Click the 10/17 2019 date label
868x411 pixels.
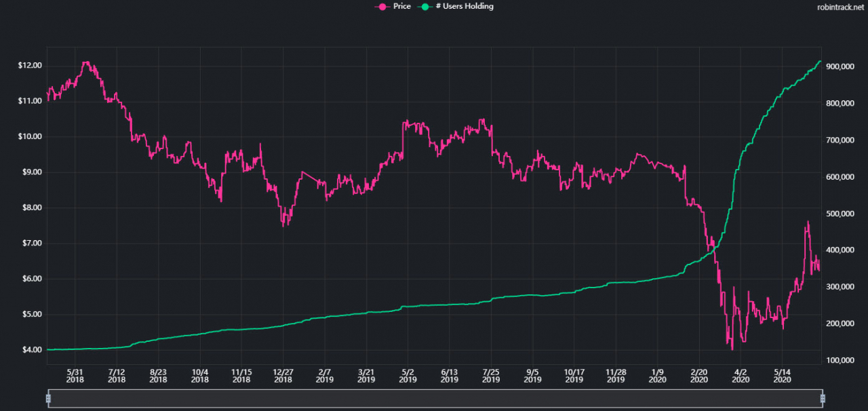(x=574, y=376)
